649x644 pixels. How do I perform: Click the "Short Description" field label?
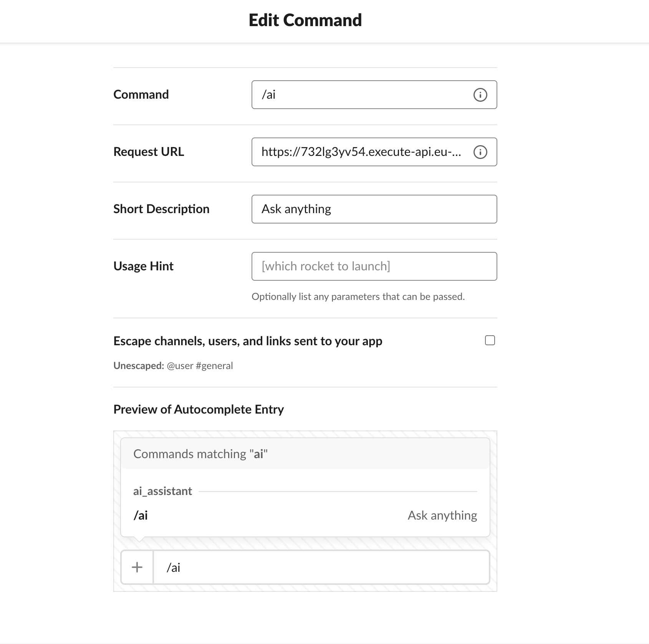(161, 209)
